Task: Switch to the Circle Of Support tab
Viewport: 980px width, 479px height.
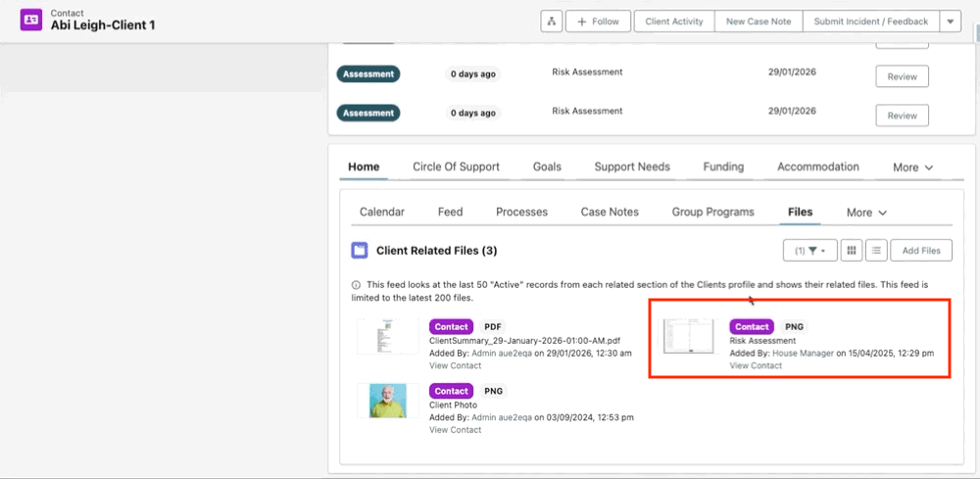Action: point(456,167)
